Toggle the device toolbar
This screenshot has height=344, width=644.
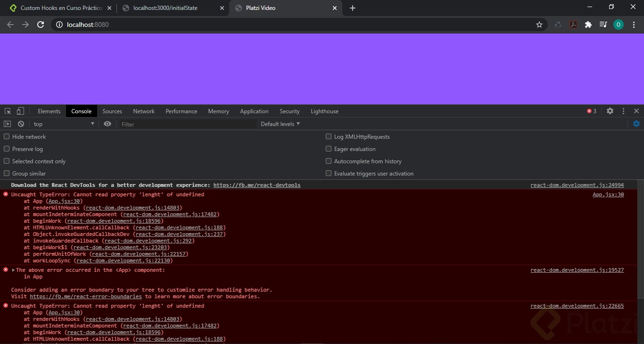coord(20,111)
